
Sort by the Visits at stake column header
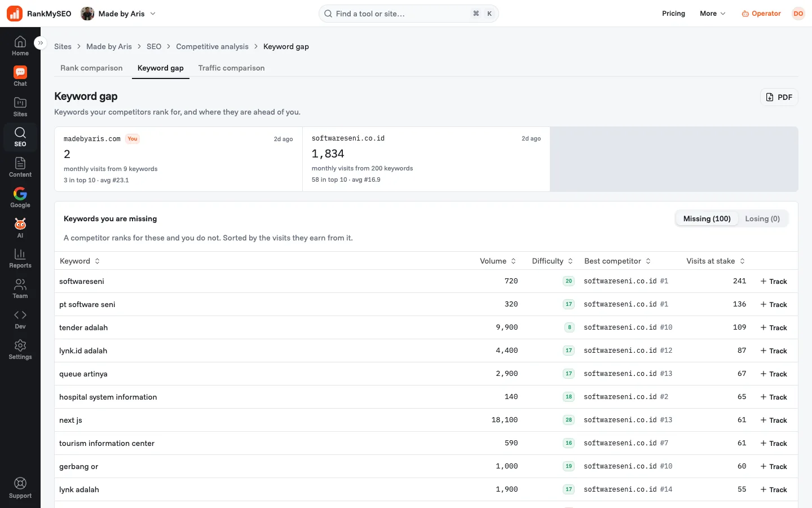coord(716,261)
